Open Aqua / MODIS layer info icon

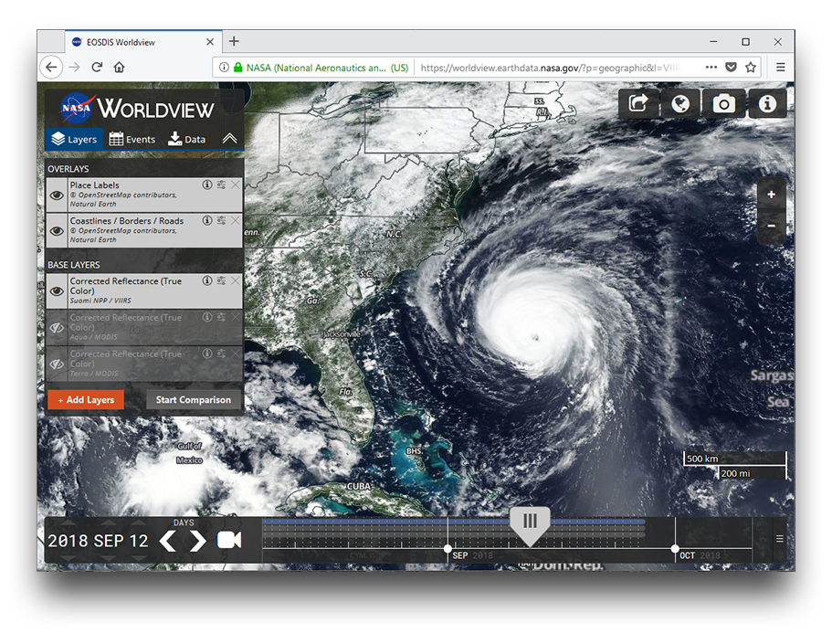click(x=207, y=316)
